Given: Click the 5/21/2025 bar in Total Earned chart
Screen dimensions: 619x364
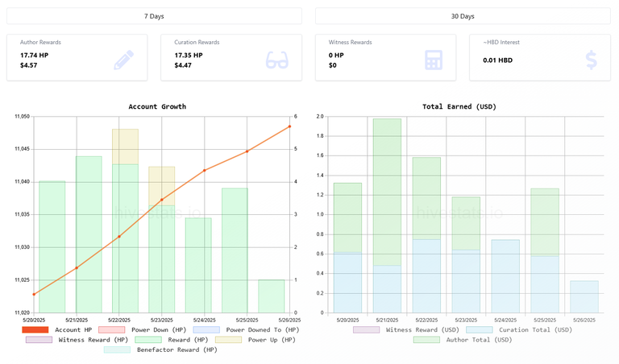Looking at the screenshot, I should [387, 216].
